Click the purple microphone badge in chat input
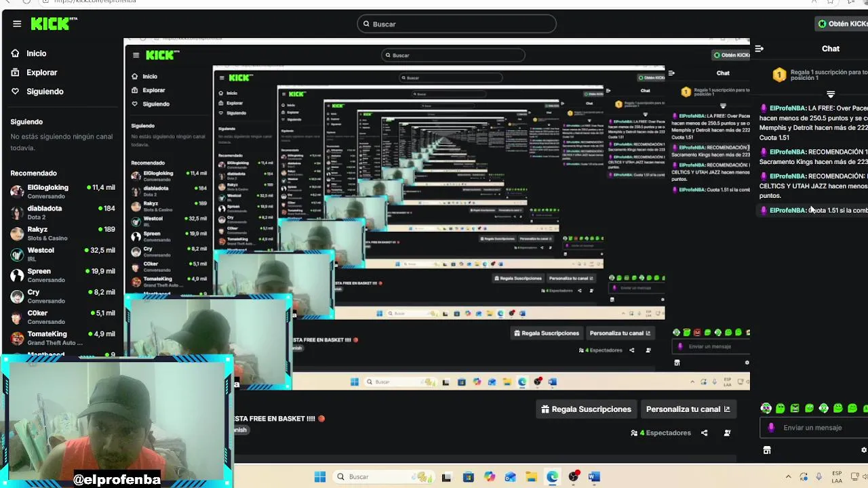The image size is (868, 488). (771, 428)
